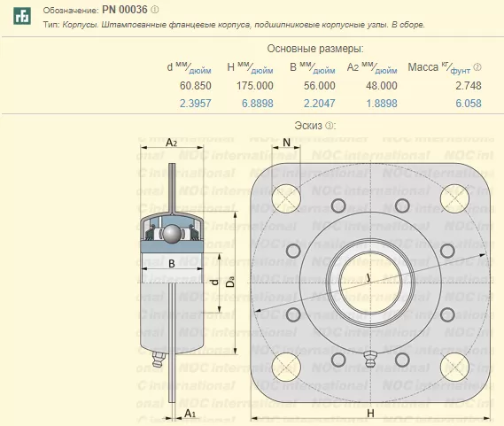
Task: Click the A2 dimension label in sketch
Action: point(171,142)
